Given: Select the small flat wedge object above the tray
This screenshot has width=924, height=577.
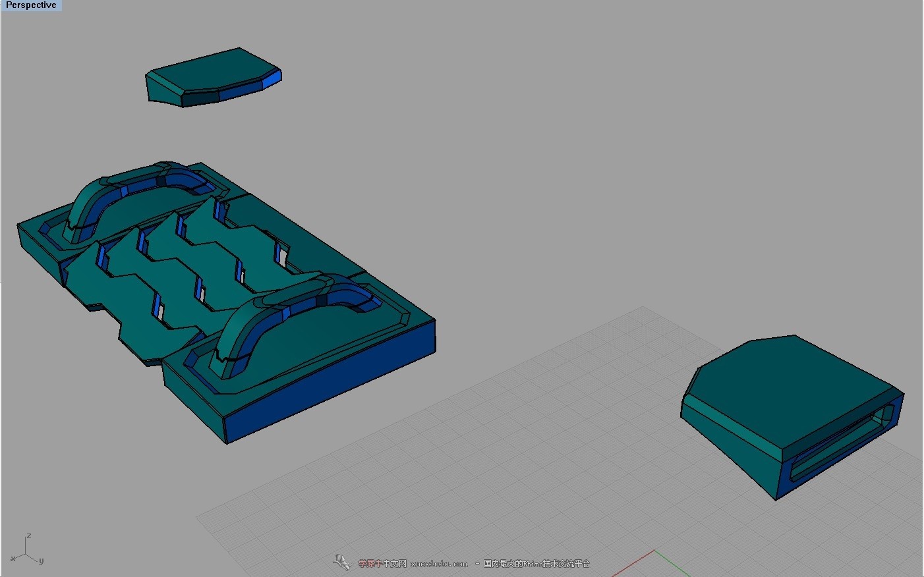Looking at the screenshot, I should click(x=213, y=77).
